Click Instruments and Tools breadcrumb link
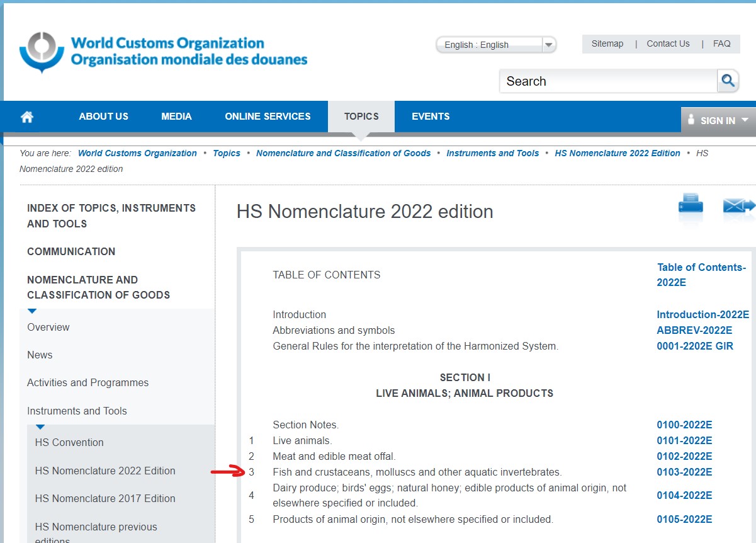Image resolution: width=756 pixels, height=543 pixels. (492, 153)
